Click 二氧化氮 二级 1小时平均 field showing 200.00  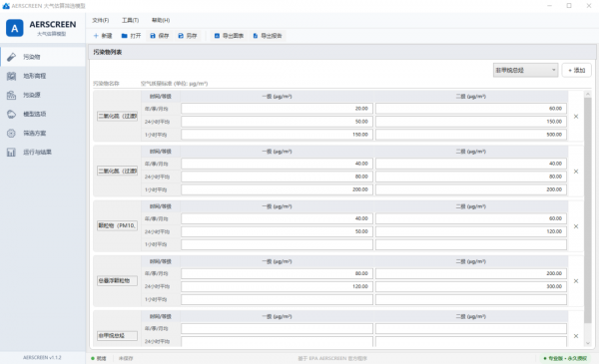tap(471, 189)
